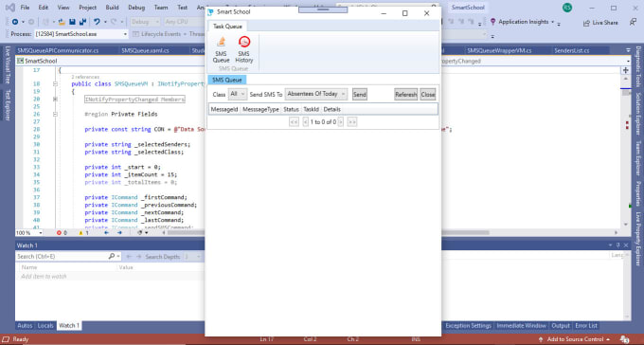Screen dimensions: 644x345
Task: Open the Absentees Of Today dropdown
Action: click(x=316, y=94)
